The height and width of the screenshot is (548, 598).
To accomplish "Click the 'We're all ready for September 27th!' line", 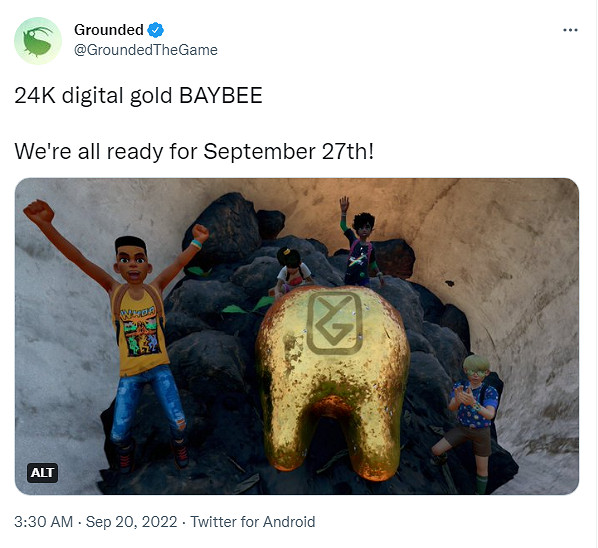I will pyautogui.click(x=194, y=151).
